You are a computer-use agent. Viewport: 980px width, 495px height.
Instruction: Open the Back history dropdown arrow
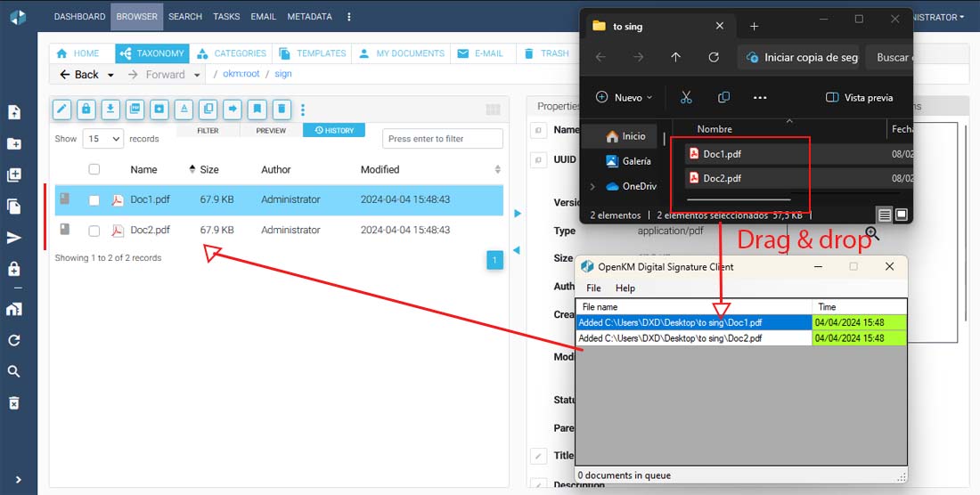(x=110, y=75)
